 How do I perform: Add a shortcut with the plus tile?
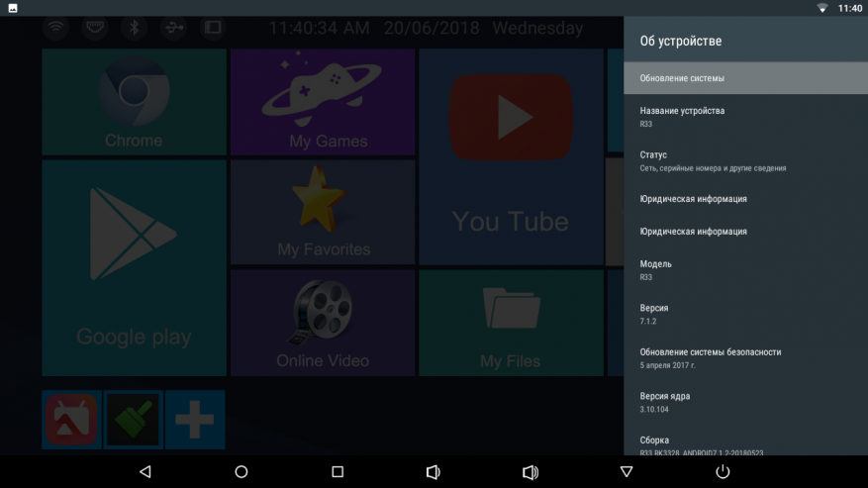pos(195,420)
